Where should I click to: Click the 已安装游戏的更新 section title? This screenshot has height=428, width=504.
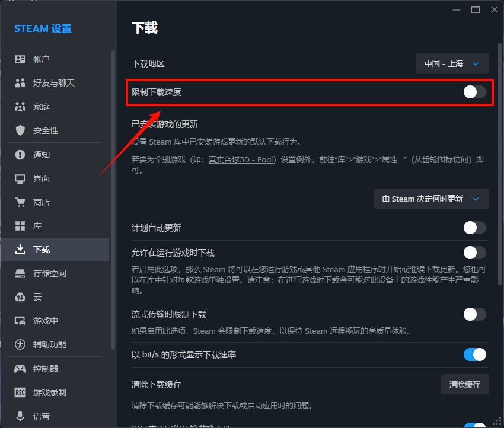click(165, 124)
